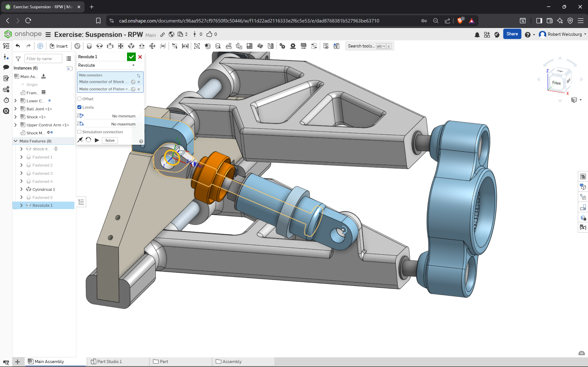This screenshot has width=588, height=367.
Task: Click the Mate connector toolbar icon
Action: coord(77,46)
